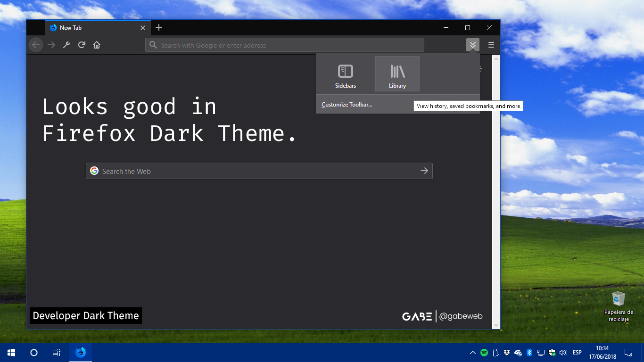644x362 pixels.
Task: Open the Windows Start menu
Action: [x=11, y=353]
